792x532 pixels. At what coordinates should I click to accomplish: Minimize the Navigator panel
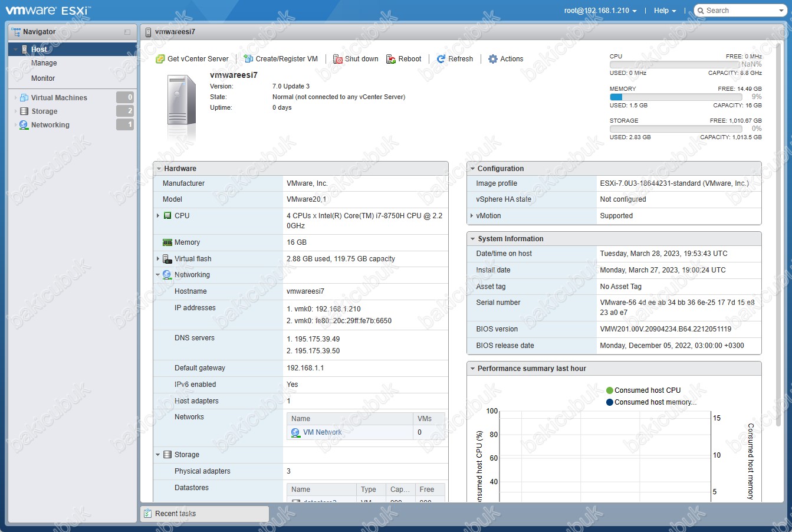click(127, 32)
